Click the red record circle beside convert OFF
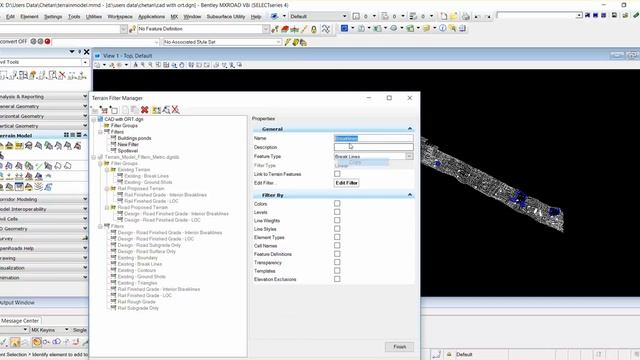This screenshot has width=640, height=360. [x=47, y=41]
